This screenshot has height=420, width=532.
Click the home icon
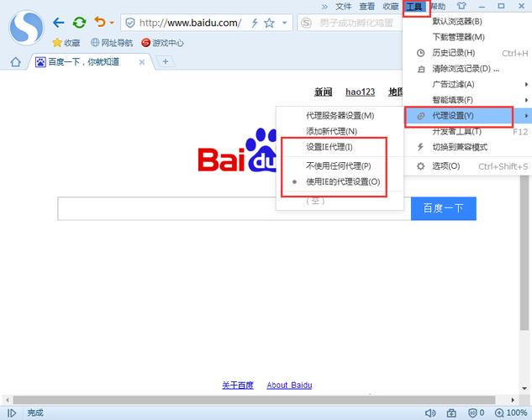(16, 62)
